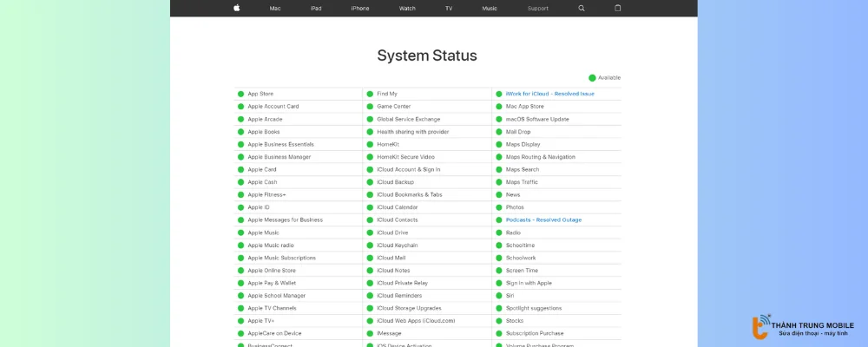Image resolution: width=868 pixels, height=347 pixels.
Task: Click status dot beside iCloud Backup
Action: coord(370,181)
